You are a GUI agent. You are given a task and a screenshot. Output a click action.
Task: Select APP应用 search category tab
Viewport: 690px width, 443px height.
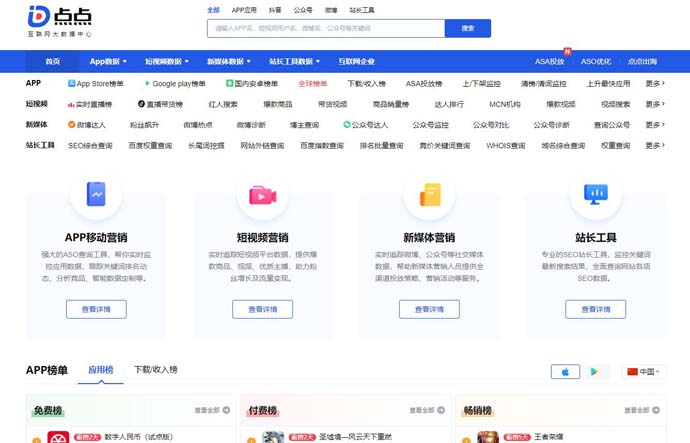click(244, 10)
